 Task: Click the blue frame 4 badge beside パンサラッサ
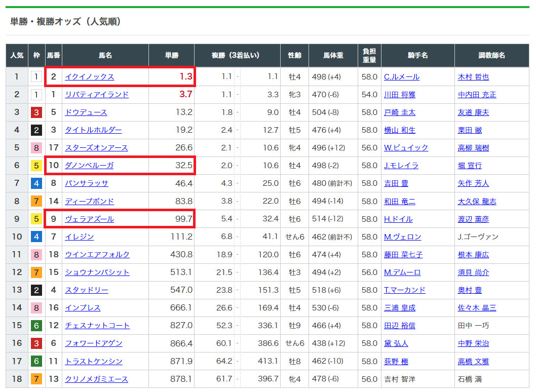(36, 183)
